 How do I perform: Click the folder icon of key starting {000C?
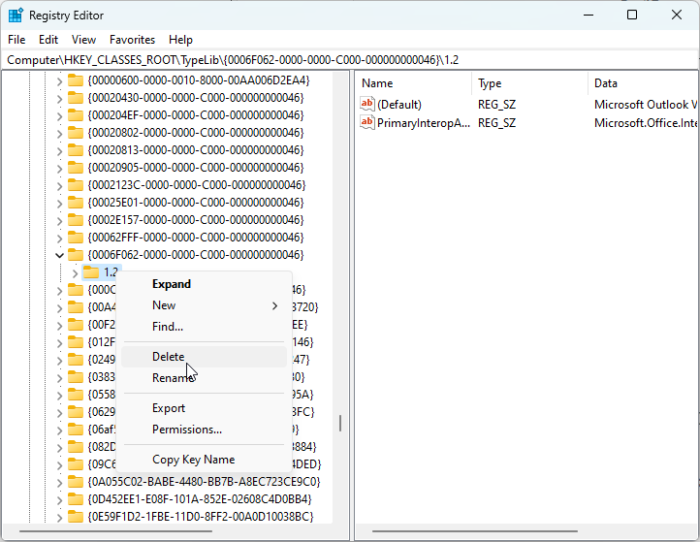[x=75, y=290]
